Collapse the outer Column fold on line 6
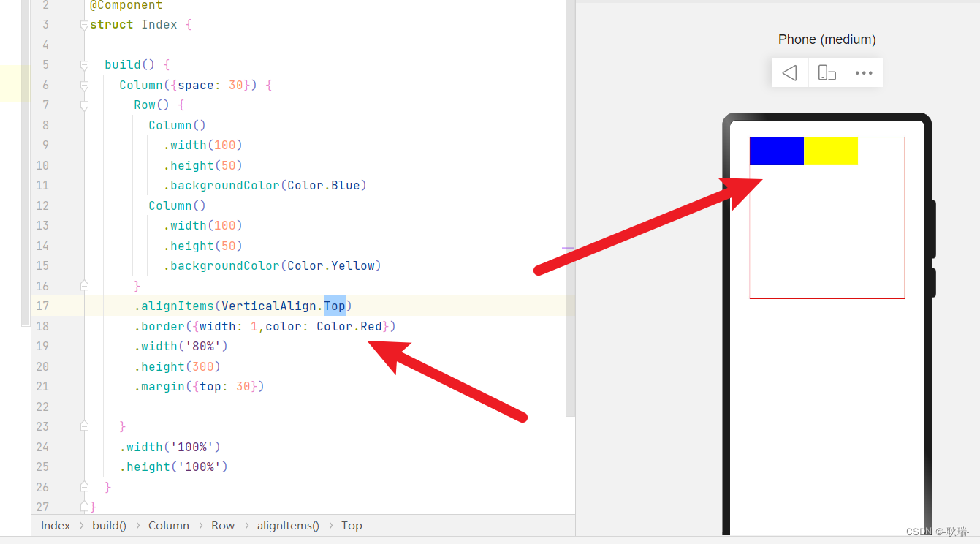The height and width of the screenshot is (544, 980). [x=85, y=85]
